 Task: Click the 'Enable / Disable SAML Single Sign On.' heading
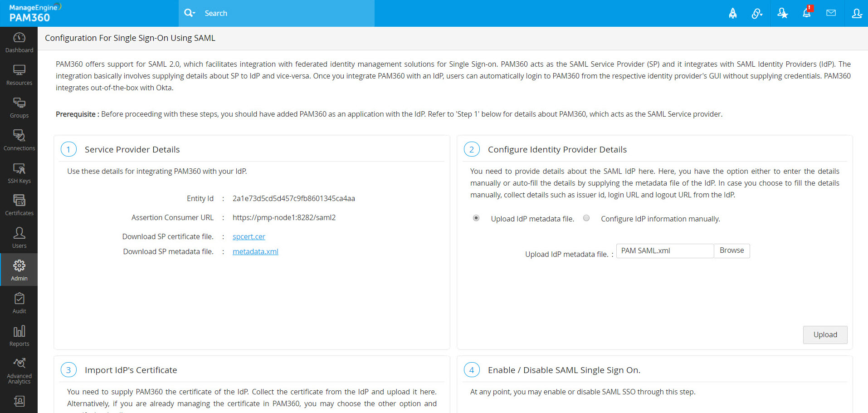click(x=564, y=370)
